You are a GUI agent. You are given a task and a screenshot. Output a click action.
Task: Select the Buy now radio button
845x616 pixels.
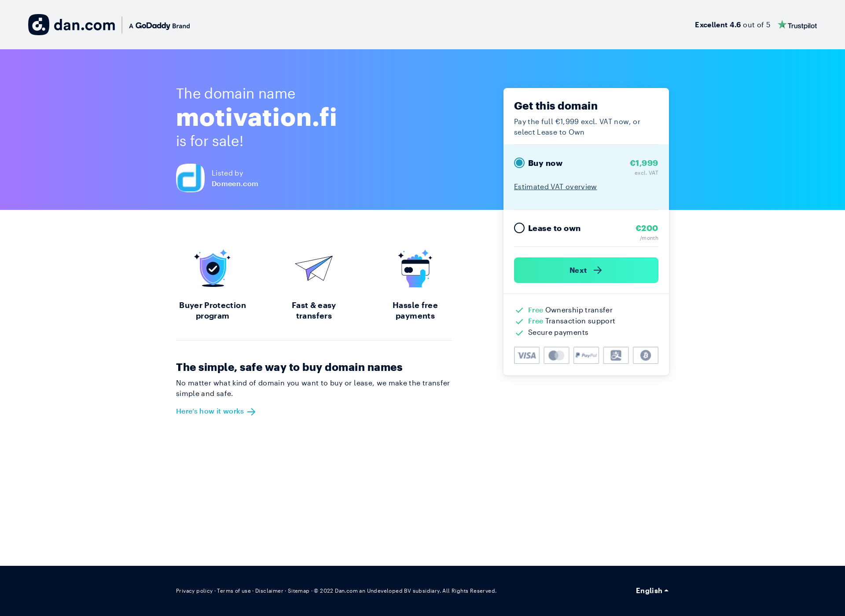pyautogui.click(x=519, y=163)
